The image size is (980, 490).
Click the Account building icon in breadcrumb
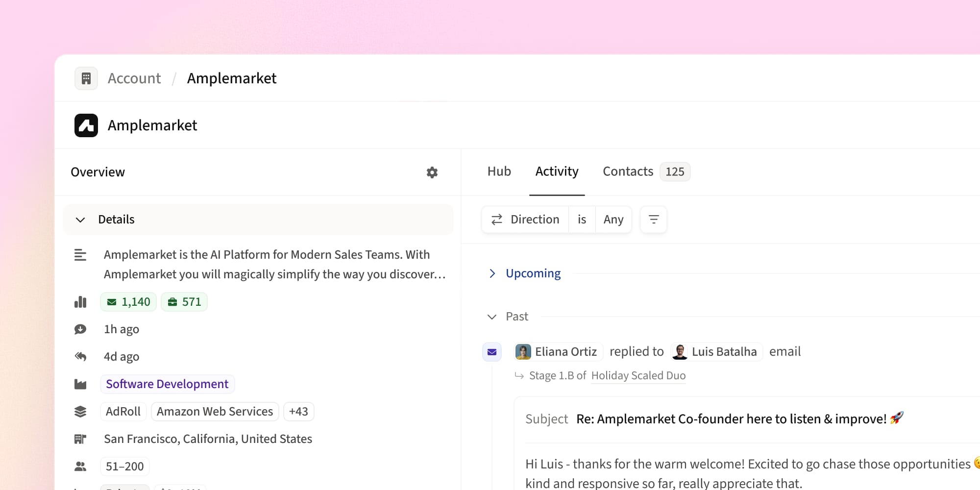pos(86,78)
